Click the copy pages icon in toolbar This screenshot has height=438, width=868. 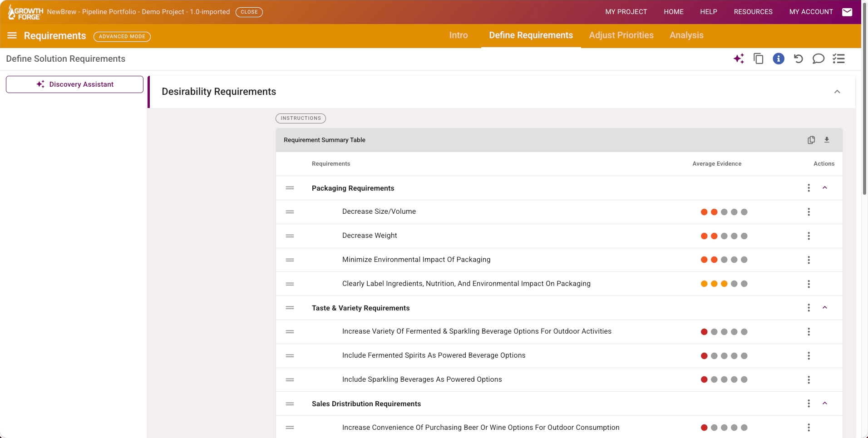tap(758, 59)
